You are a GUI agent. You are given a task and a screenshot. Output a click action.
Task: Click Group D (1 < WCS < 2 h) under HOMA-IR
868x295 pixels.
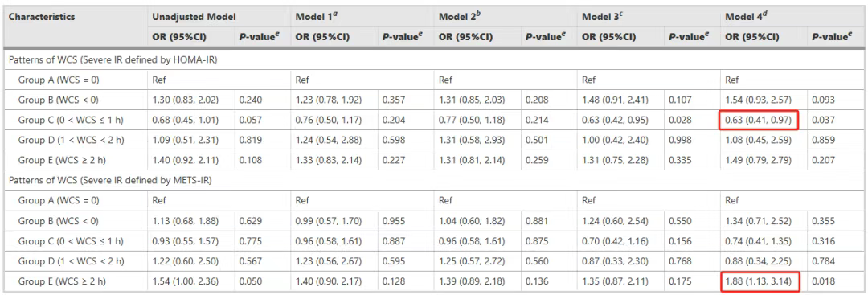pyautogui.click(x=70, y=141)
